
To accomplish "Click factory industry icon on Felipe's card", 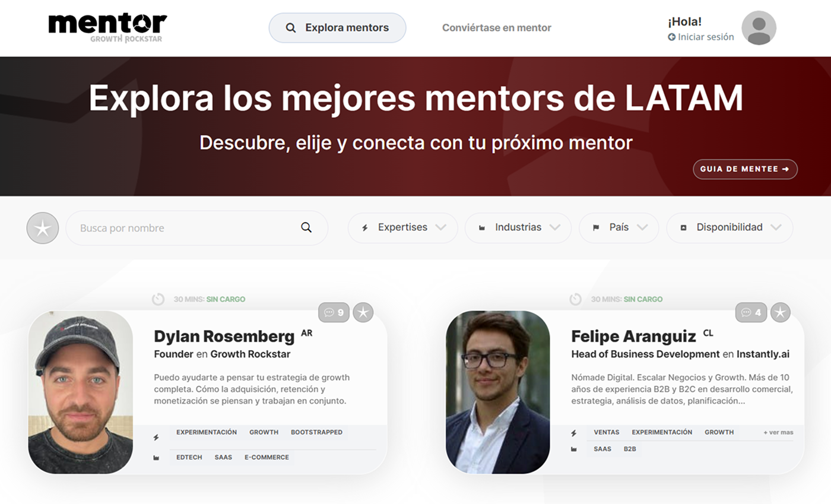I will [573, 449].
